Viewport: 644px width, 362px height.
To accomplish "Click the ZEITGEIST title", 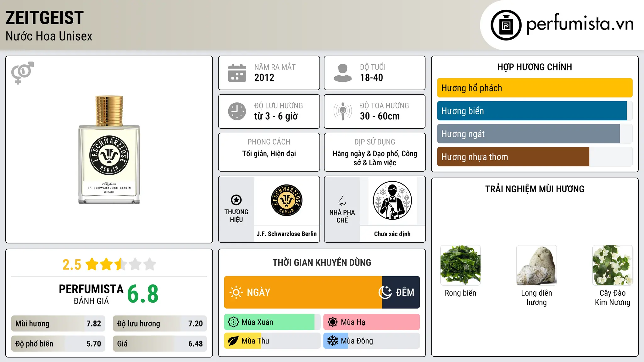I will pyautogui.click(x=45, y=18).
